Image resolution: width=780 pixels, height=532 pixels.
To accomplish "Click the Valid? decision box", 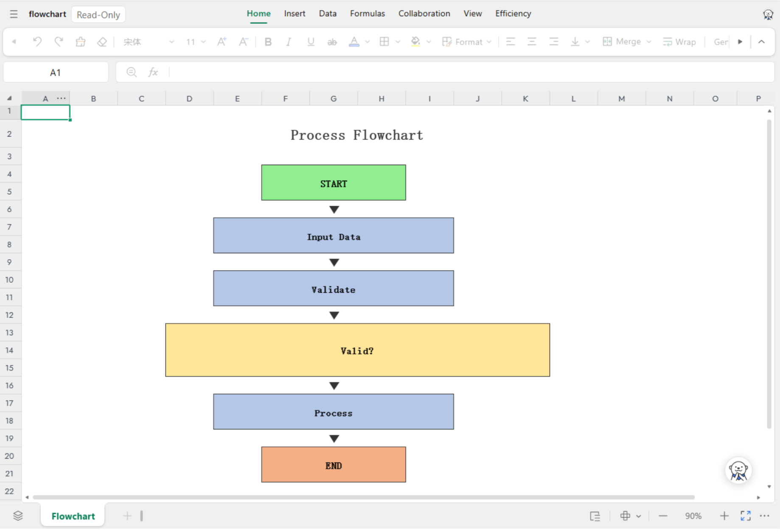I will 358,350.
